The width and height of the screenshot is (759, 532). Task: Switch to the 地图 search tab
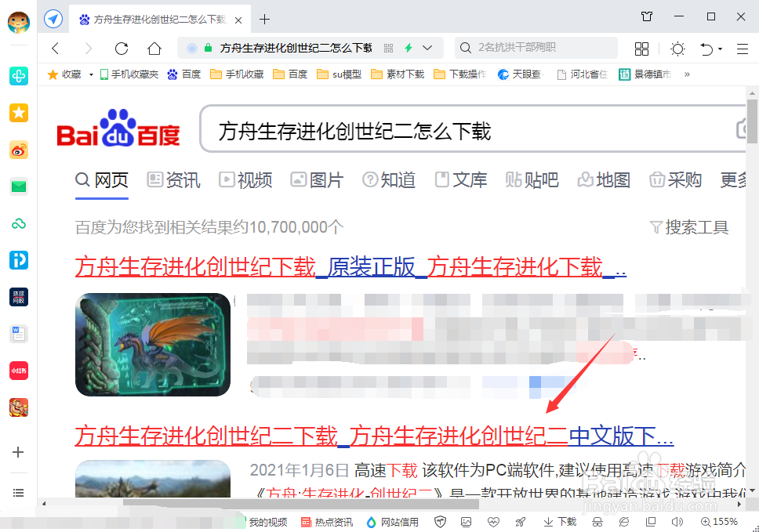604,180
